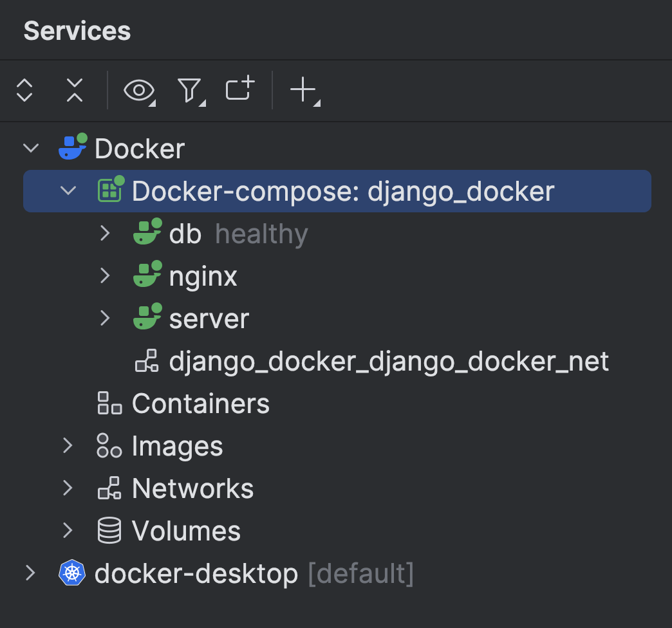Open the Filter funnel icon
This screenshot has width=672, height=628.
pyautogui.click(x=189, y=90)
